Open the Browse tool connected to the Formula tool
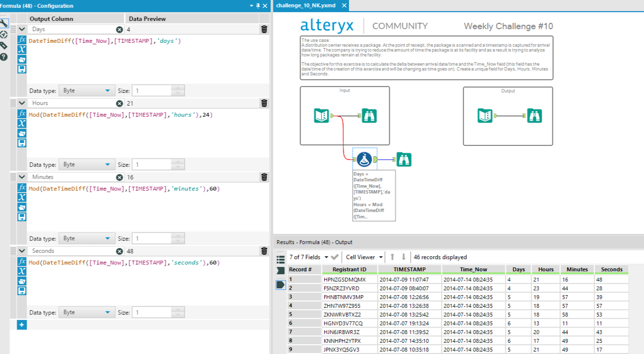 pos(404,159)
